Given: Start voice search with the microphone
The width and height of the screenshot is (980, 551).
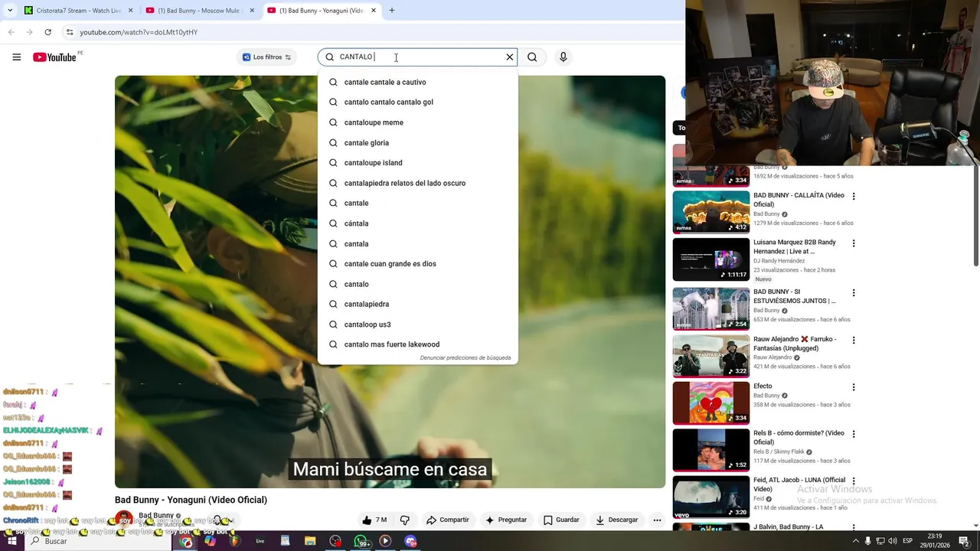Looking at the screenshot, I should [x=563, y=57].
